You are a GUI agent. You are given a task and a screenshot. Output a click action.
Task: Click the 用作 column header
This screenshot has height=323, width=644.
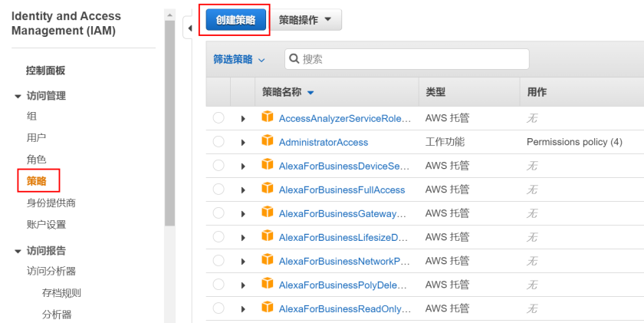(537, 92)
